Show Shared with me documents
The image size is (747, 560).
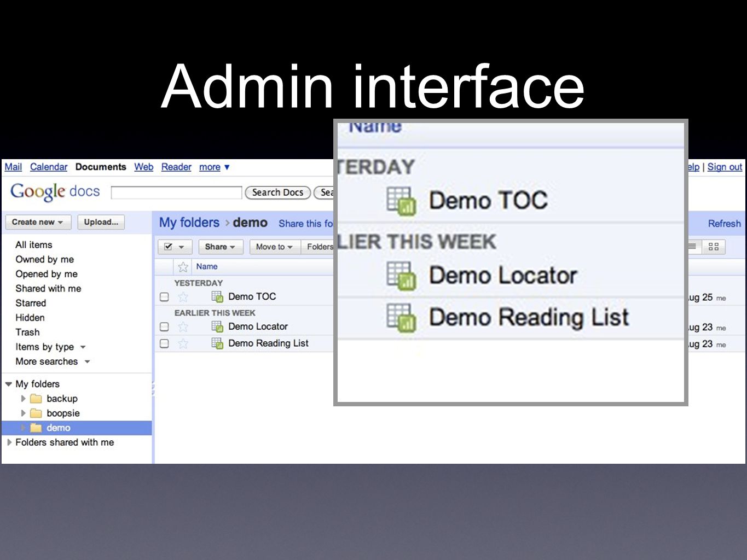coord(48,288)
